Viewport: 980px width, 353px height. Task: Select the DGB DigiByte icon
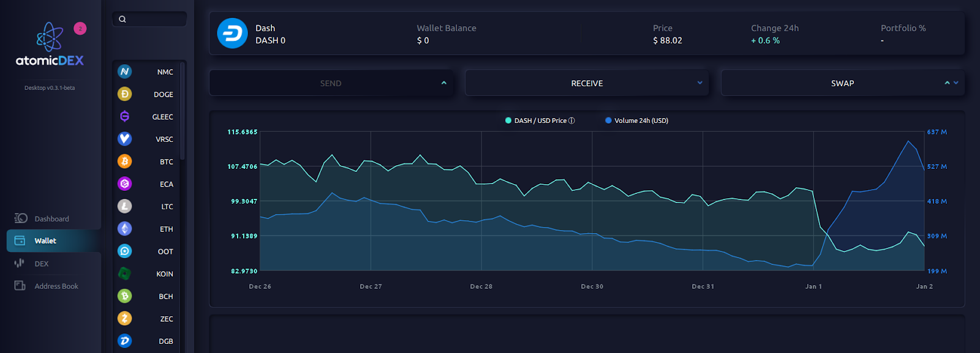click(x=125, y=341)
